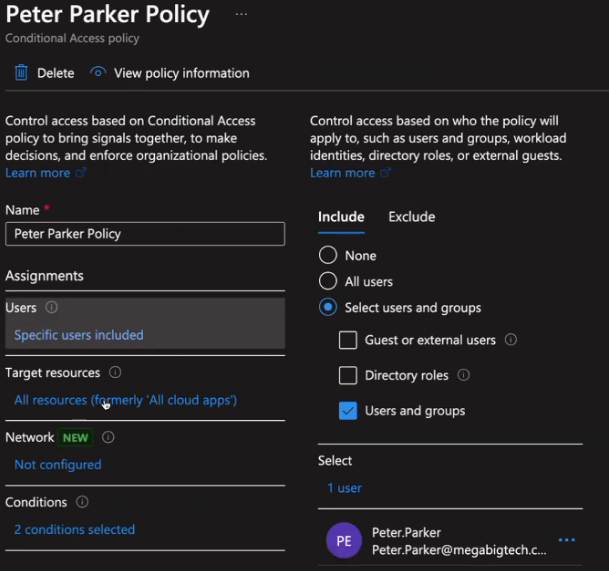Click the Peter.Parker PE avatar
This screenshot has height=571, width=609.
click(x=344, y=541)
